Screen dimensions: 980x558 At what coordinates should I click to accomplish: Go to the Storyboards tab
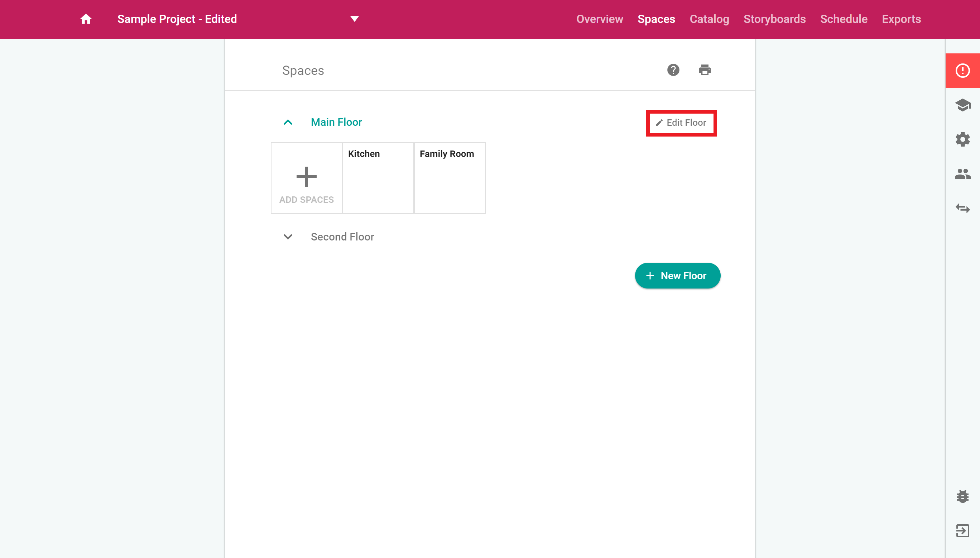coord(774,19)
